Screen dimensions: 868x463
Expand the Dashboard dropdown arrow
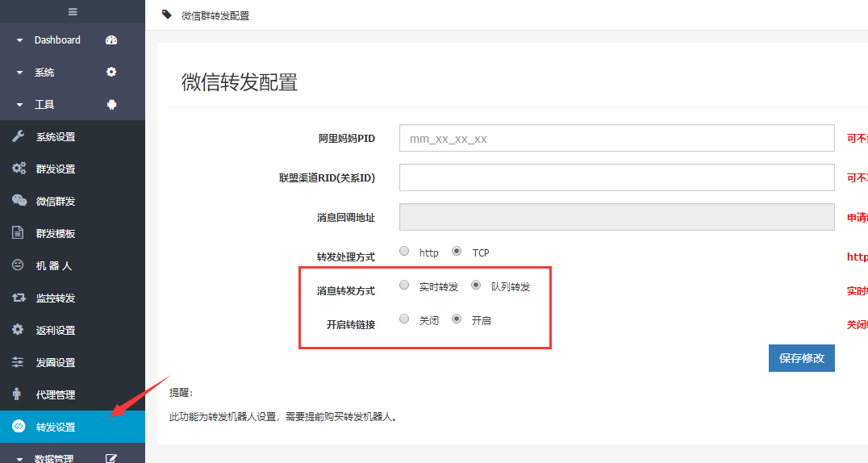click(x=20, y=40)
